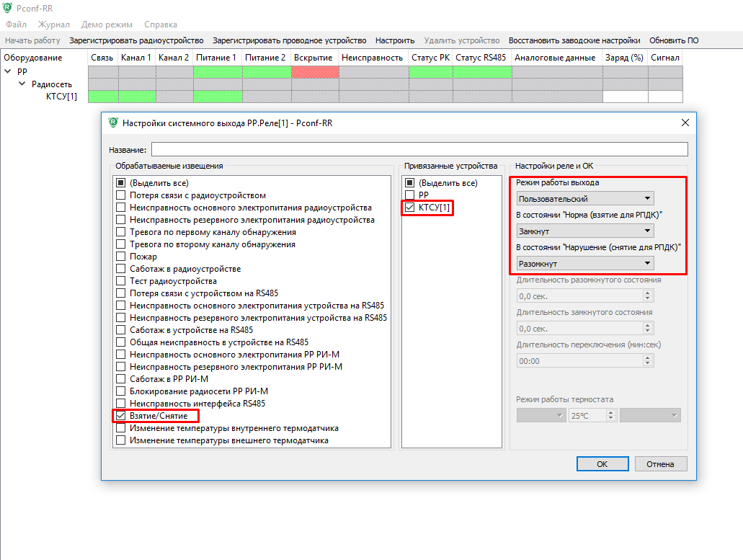Open the 'Замкнут' state dropdown
Image resolution: width=743 pixels, height=560 pixels.
coord(585,231)
